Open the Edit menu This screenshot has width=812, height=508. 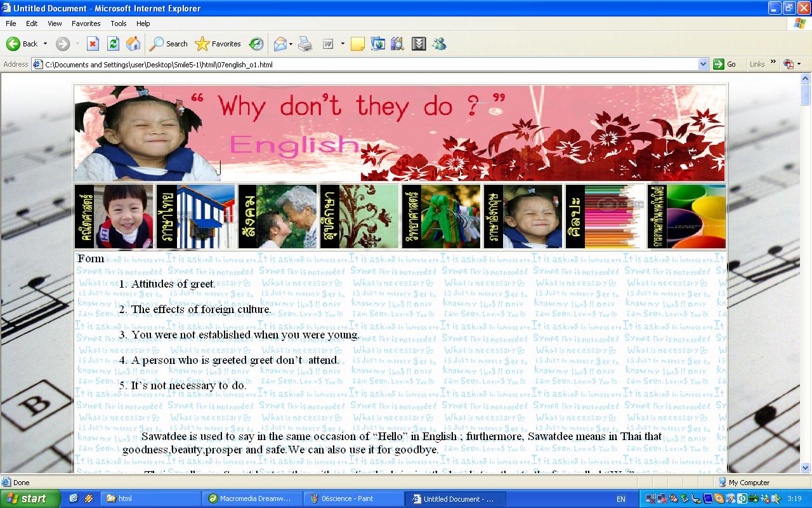tap(32, 23)
